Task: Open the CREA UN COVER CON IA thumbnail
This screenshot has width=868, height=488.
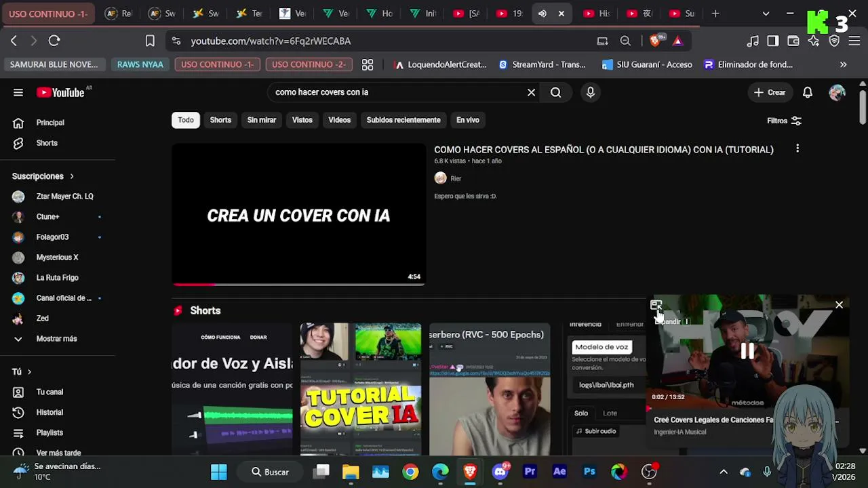Action: point(298,215)
